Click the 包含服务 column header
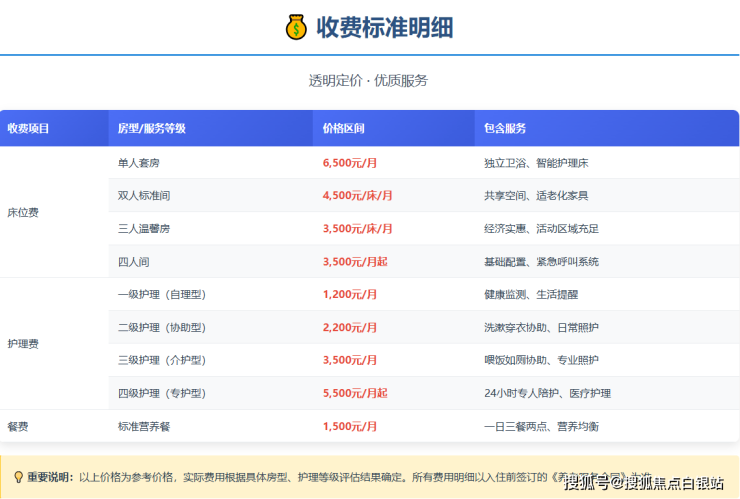This screenshot has height=499, width=740. pyautogui.click(x=505, y=129)
